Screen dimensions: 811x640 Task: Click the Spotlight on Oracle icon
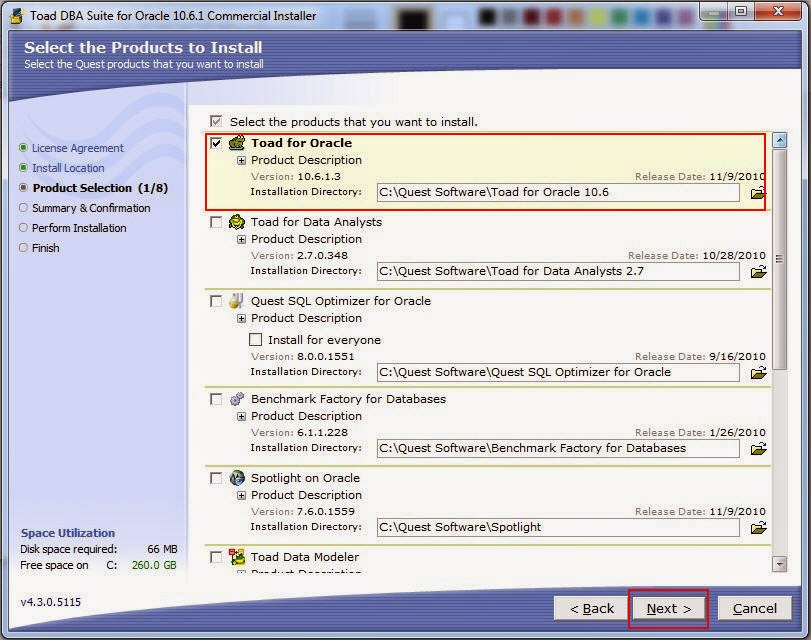(237, 478)
